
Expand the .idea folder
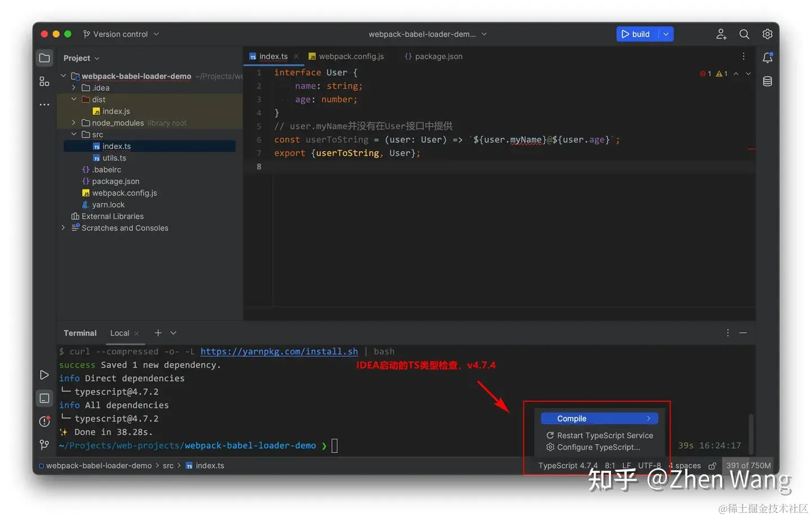point(74,88)
